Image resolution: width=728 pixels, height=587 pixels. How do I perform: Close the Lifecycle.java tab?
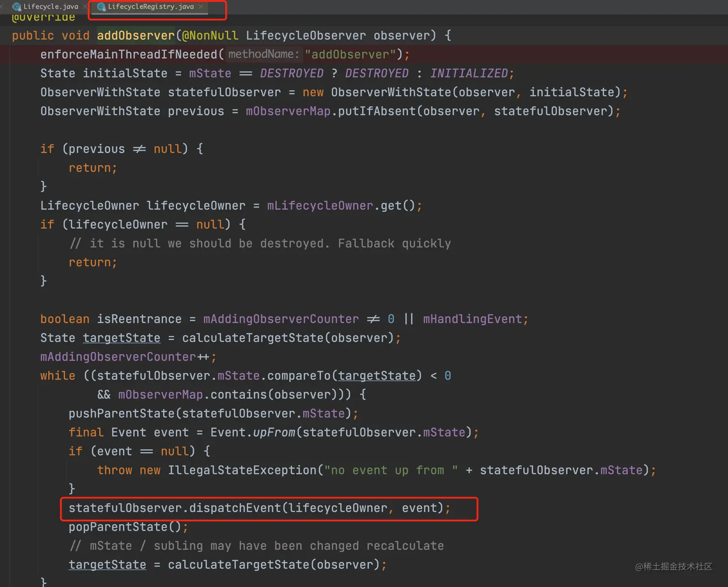pyautogui.click(x=85, y=7)
